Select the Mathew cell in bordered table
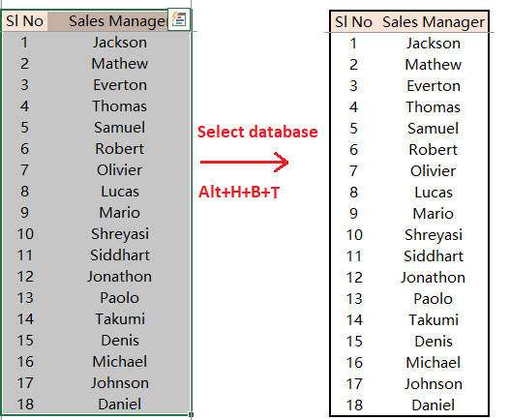The height and width of the screenshot is (420, 510). (x=433, y=65)
